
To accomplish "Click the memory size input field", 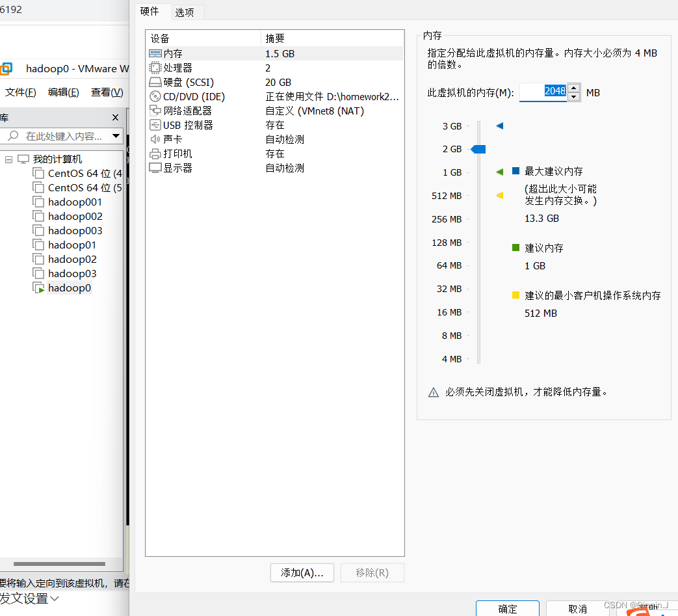I will tap(543, 92).
